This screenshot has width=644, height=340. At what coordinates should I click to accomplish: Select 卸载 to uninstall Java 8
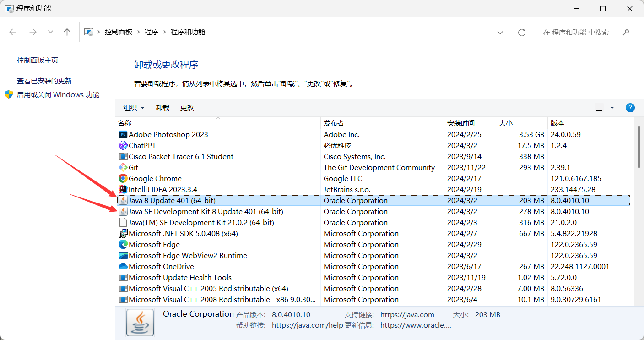[162, 108]
